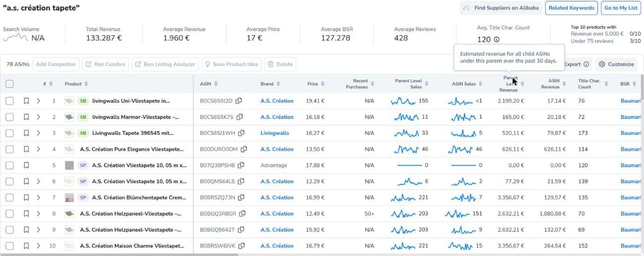Image resolution: width=644 pixels, height=256 pixels.
Task: Bookmark row 7 Blümchentapete product
Action: [x=26, y=197]
